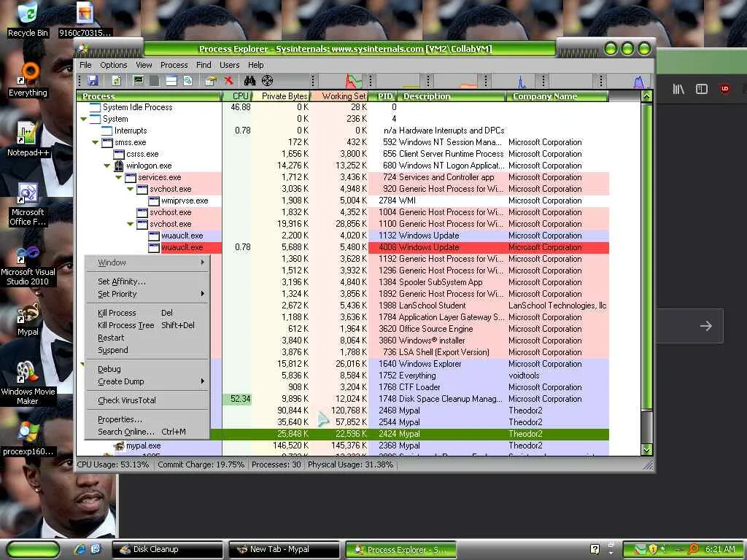Sort by the Working Set column header
747x560 pixels.
coord(339,96)
